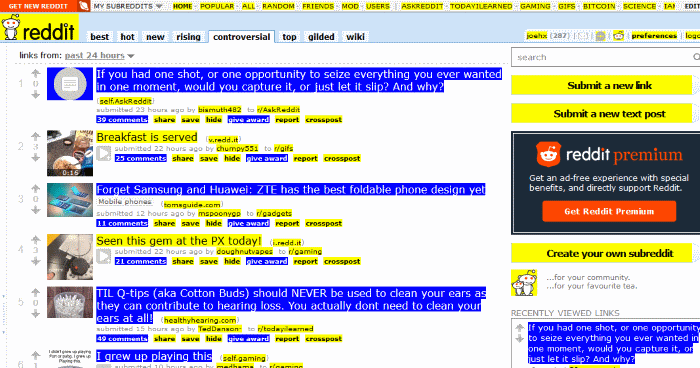Open user 'chumpy551' profile link

(x=237, y=148)
